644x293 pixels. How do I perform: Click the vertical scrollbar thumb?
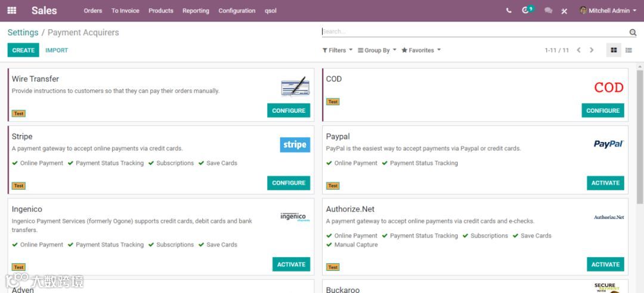tap(640, 137)
